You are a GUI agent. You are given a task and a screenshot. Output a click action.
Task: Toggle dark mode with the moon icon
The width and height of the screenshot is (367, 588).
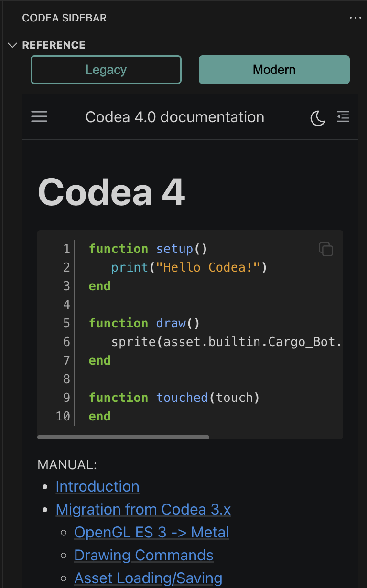click(318, 117)
